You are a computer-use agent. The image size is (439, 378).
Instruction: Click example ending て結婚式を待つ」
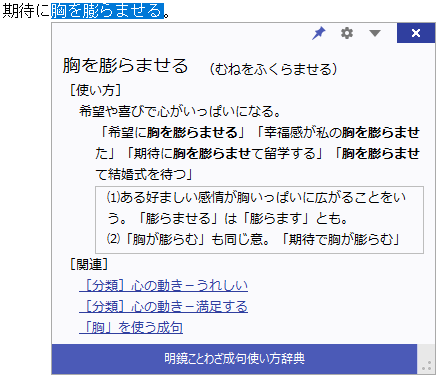[x=145, y=174]
